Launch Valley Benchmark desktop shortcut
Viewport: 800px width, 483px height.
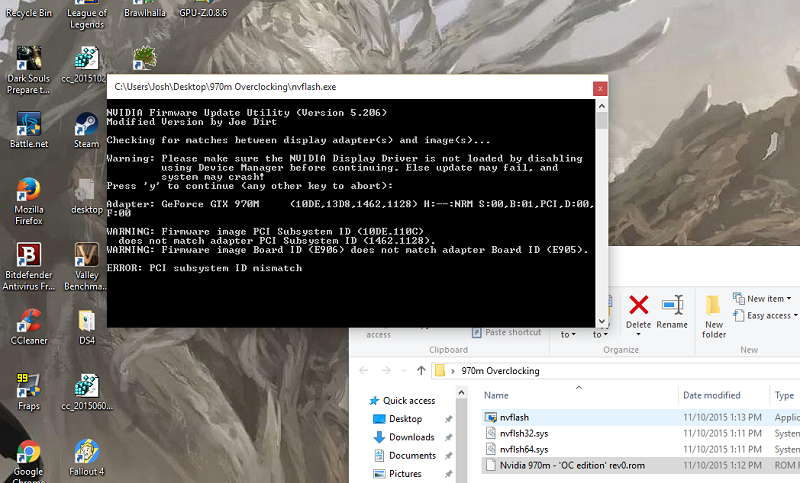(86, 266)
